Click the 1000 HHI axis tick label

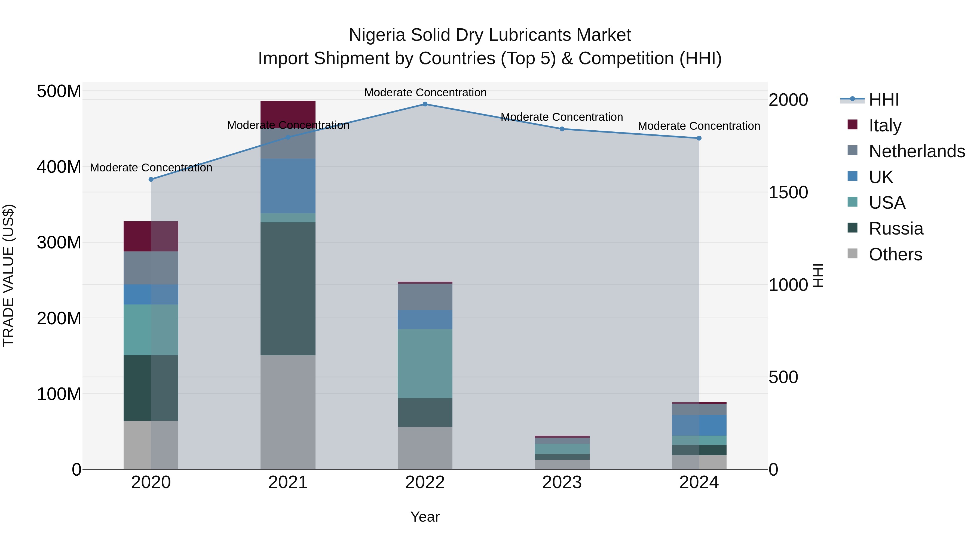788,285
